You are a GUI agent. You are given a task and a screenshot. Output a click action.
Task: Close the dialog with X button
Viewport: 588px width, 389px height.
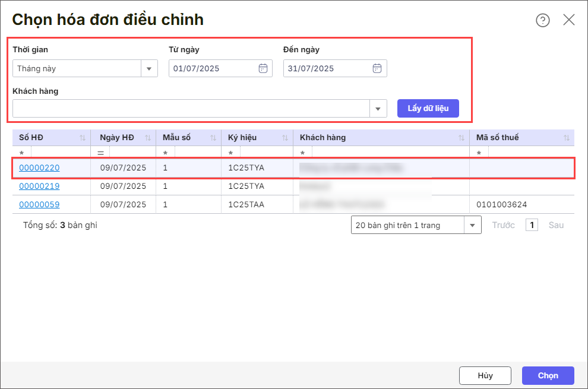[568, 20]
